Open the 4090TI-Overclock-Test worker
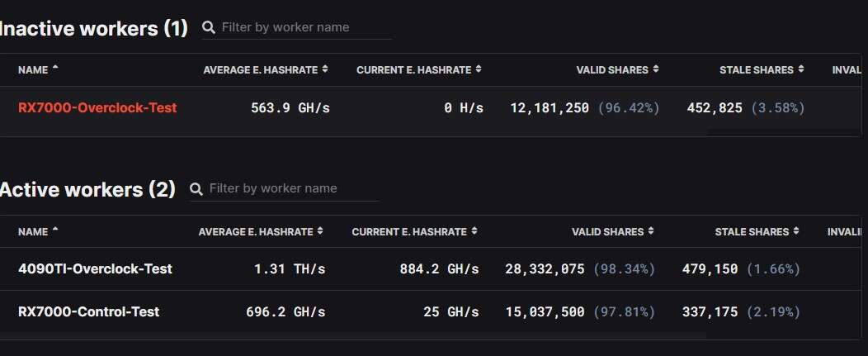The width and height of the screenshot is (868, 356). (95, 269)
